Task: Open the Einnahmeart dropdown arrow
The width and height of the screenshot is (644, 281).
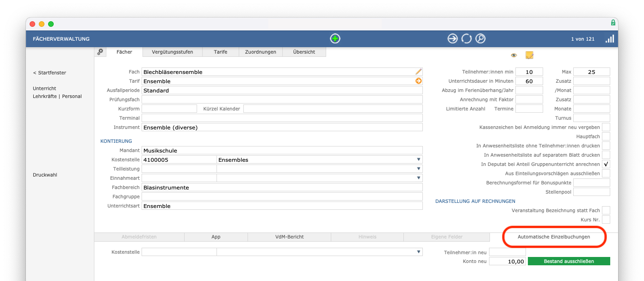Action: (419, 178)
